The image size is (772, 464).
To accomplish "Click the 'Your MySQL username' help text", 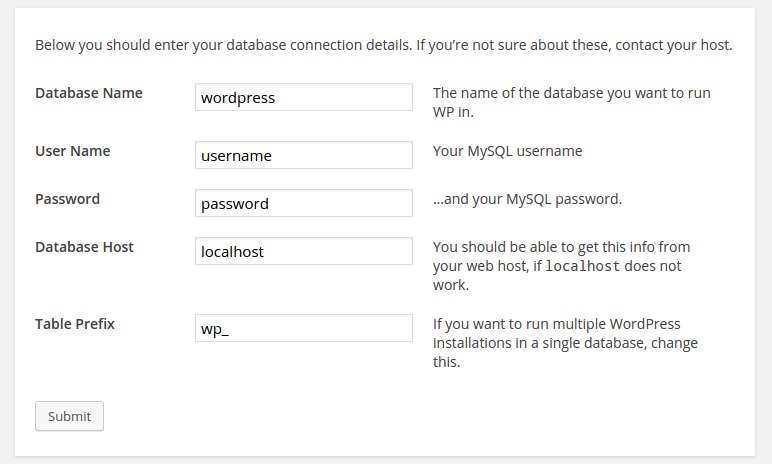I will coord(508,151).
